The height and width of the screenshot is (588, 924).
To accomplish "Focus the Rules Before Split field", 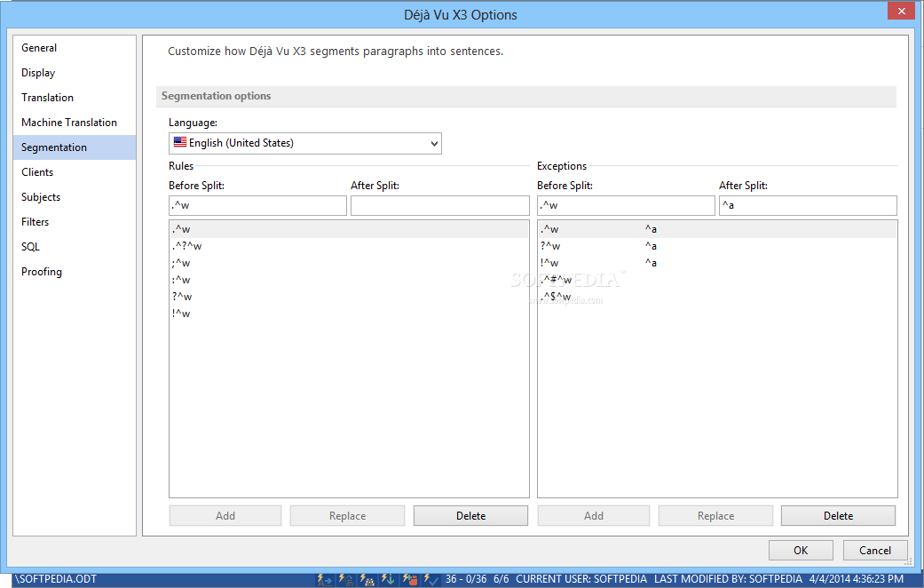I will [257, 205].
